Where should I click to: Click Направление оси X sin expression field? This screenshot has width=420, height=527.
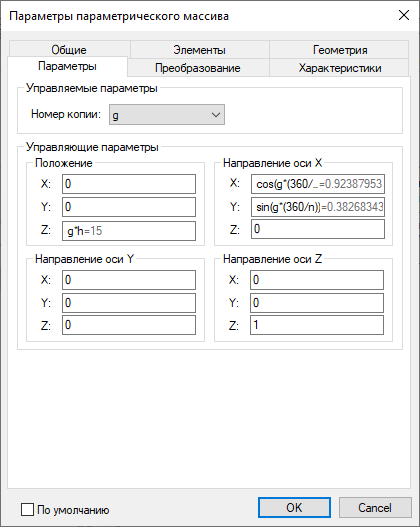click(x=318, y=207)
